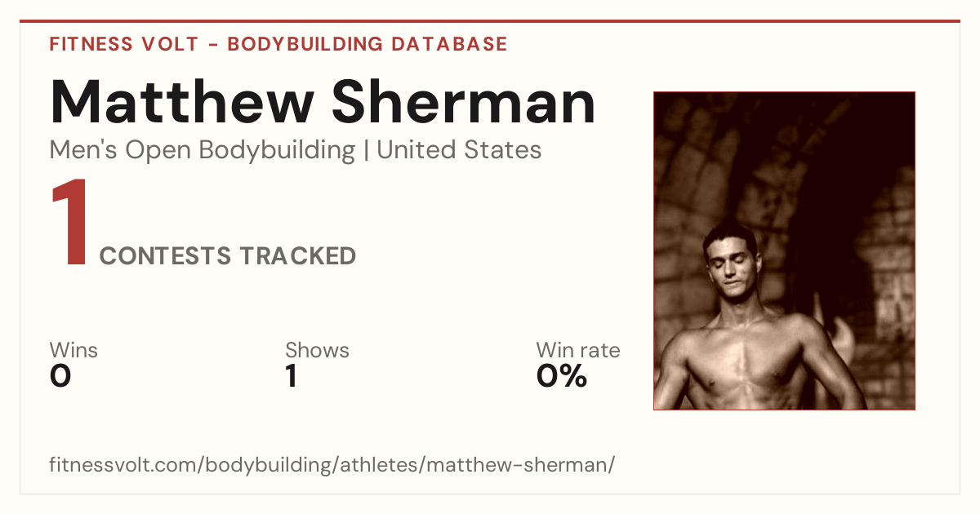This screenshot has height=514, width=980.
Task: Click the Matthew Sherman athlete photo
Action: 784,250
